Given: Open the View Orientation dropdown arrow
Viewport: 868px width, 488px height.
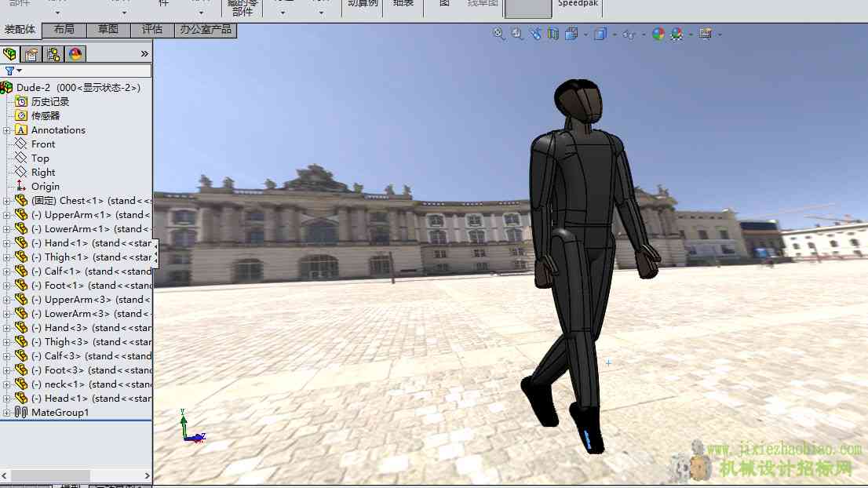Looking at the screenshot, I should (585, 35).
